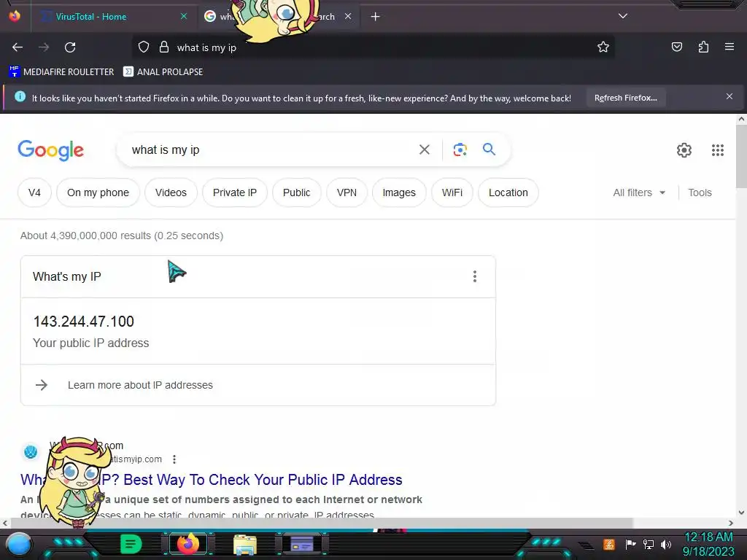
Task: Switch to Images results
Action: click(x=399, y=192)
